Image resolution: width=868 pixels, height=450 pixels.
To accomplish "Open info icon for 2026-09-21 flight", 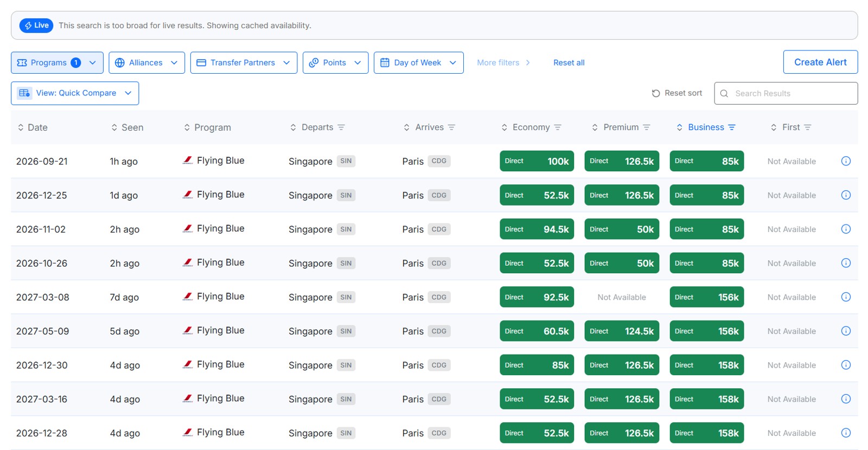I will [846, 161].
